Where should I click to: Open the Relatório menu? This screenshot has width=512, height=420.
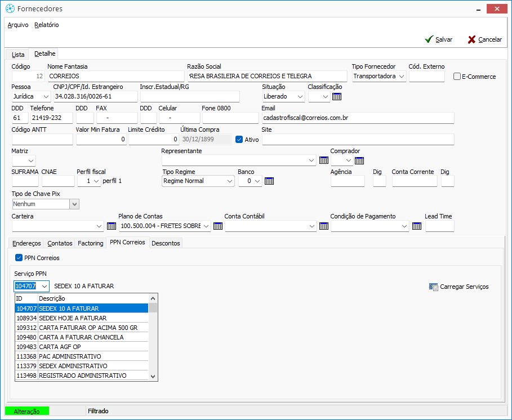coord(47,25)
